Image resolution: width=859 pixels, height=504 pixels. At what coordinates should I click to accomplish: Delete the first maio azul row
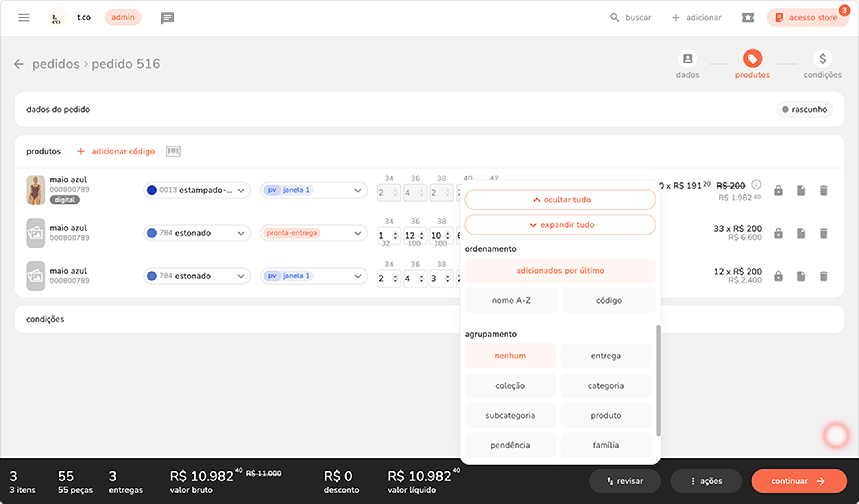pos(824,190)
